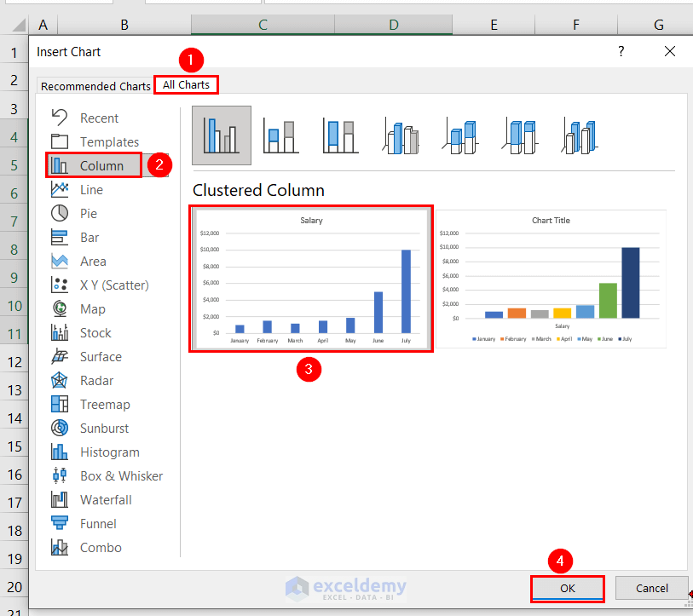Confirm the dialog with OK

coord(568,589)
